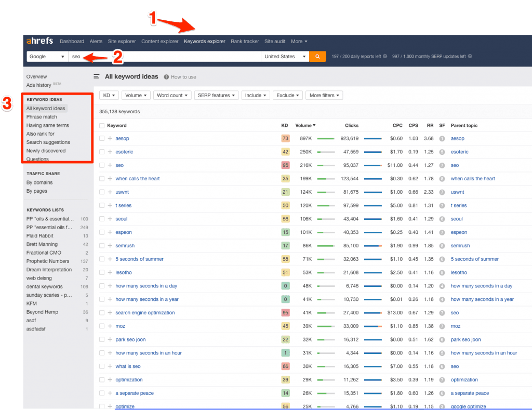Click plus icon next to lesotho
The width and height of the screenshot is (532, 410).
110,272
